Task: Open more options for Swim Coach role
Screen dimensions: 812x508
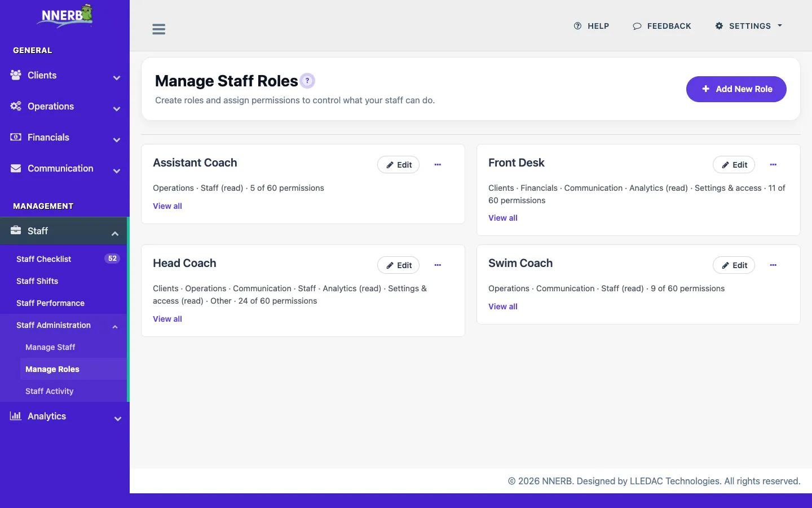Action: coord(773,265)
